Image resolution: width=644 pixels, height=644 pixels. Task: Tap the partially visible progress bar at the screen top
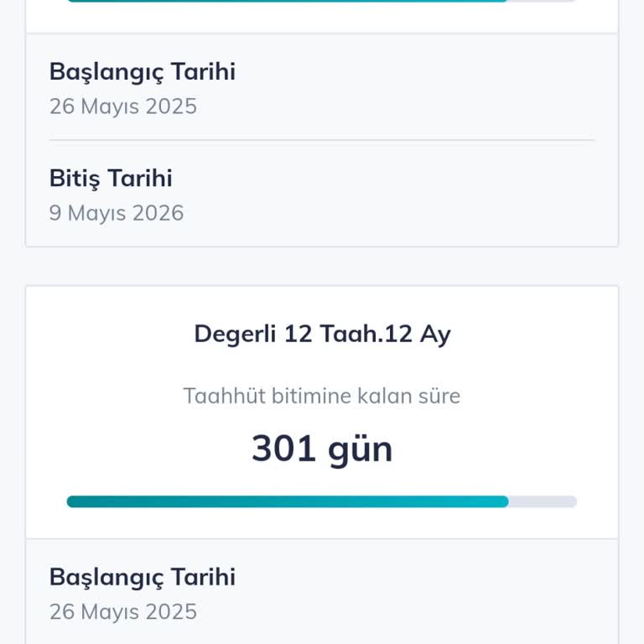point(287,1)
